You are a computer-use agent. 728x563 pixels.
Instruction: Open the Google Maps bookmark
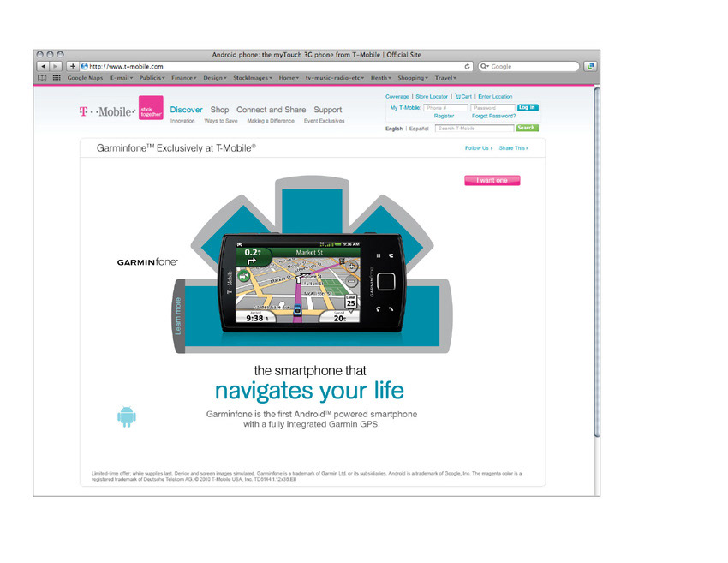tap(85, 78)
